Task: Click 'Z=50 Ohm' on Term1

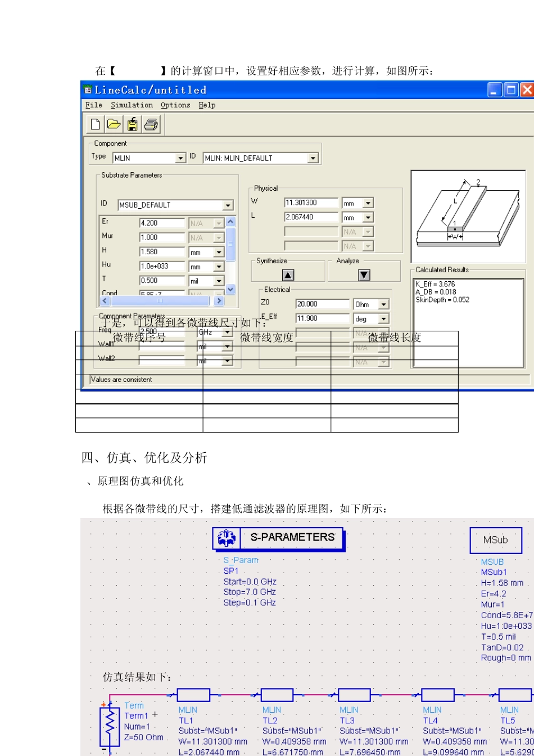Action: [x=144, y=737]
